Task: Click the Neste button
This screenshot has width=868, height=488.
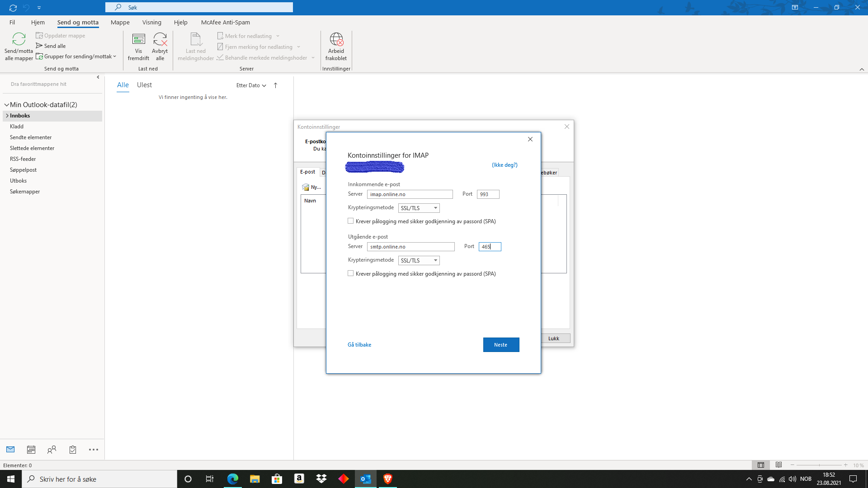Action: point(501,345)
